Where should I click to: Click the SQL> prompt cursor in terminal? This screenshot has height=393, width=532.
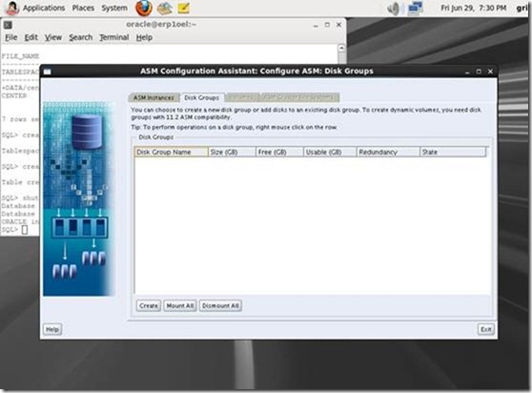click(x=25, y=230)
